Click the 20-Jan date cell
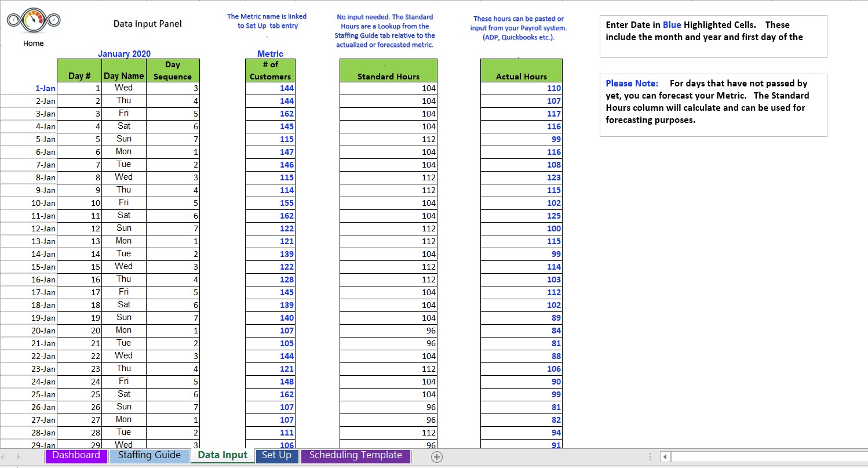 29,331
